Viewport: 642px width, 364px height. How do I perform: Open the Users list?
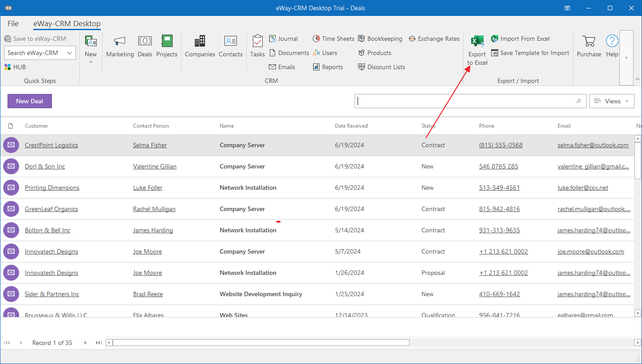pos(325,53)
